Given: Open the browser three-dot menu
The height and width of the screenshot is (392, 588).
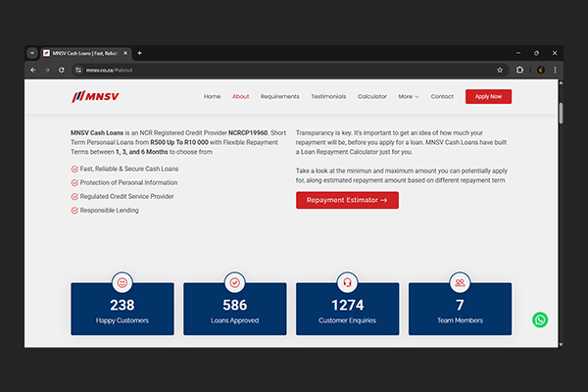Looking at the screenshot, I should coord(555,71).
